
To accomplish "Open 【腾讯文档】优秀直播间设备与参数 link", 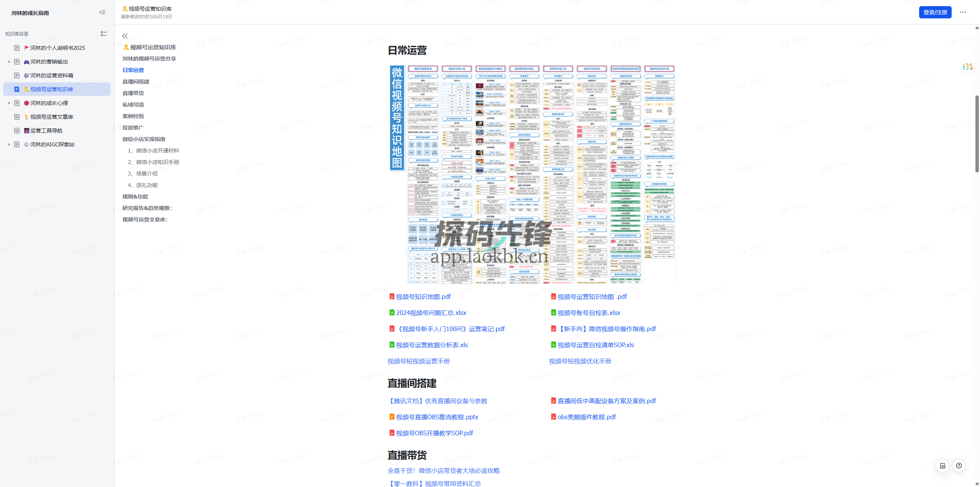I will [x=438, y=401].
